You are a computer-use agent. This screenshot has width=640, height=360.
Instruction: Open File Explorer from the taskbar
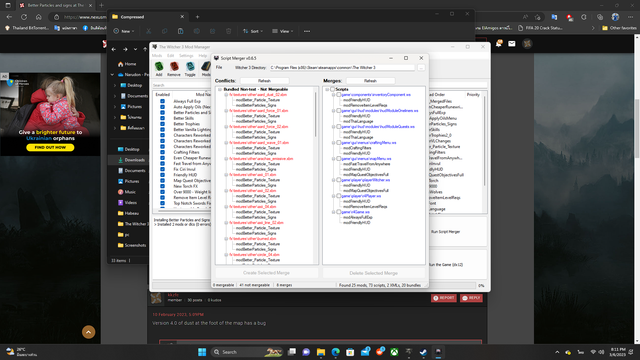321,352
